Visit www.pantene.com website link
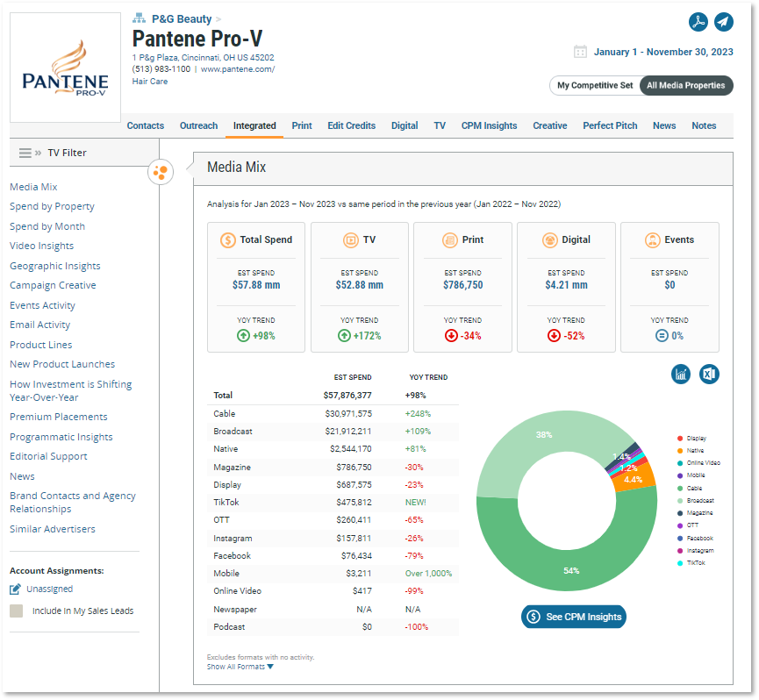Image resolution: width=759 pixels, height=700 pixels. coord(238,69)
